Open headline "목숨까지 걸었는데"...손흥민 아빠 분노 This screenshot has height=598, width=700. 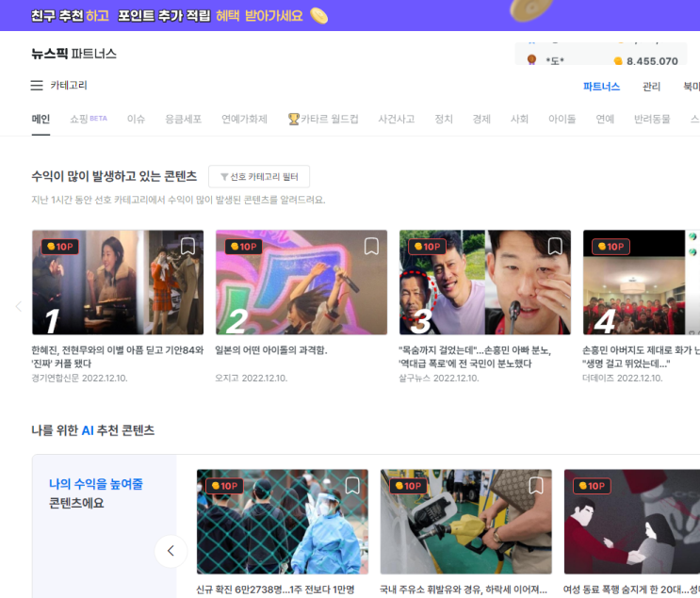click(x=475, y=357)
